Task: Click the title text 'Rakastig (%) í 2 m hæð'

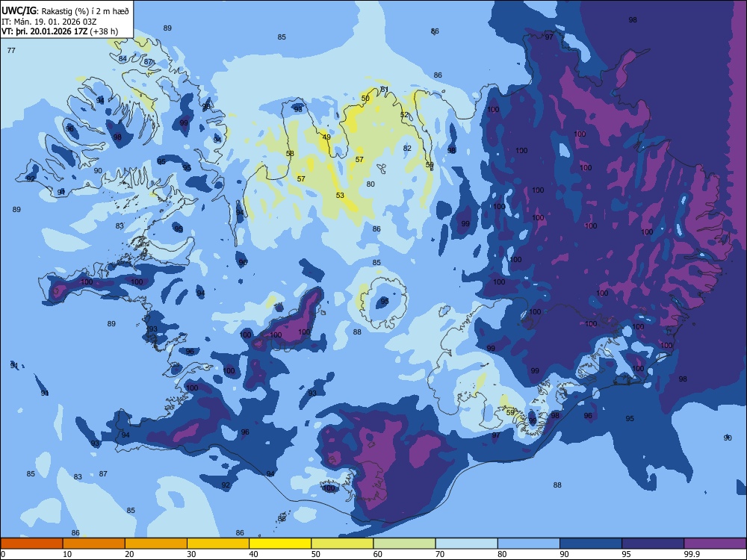Action: click(85, 11)
